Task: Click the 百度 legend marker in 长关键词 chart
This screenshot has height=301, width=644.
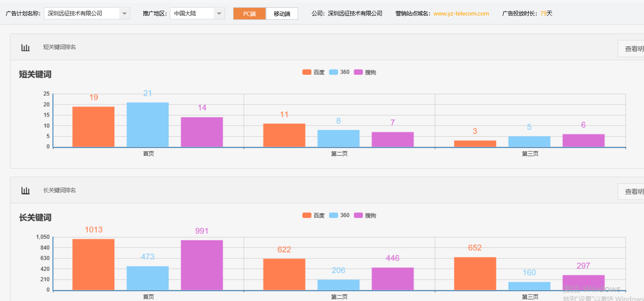Action: 307,215
